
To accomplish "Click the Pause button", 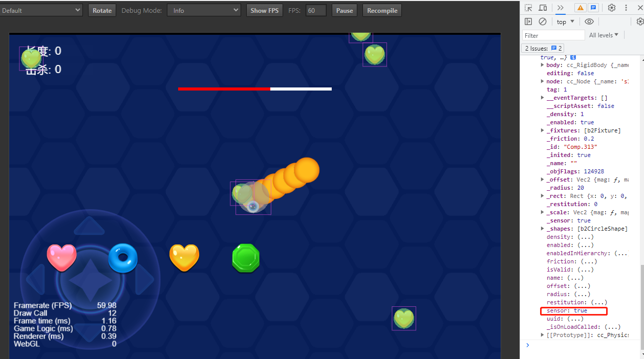I will coord(345,10).
